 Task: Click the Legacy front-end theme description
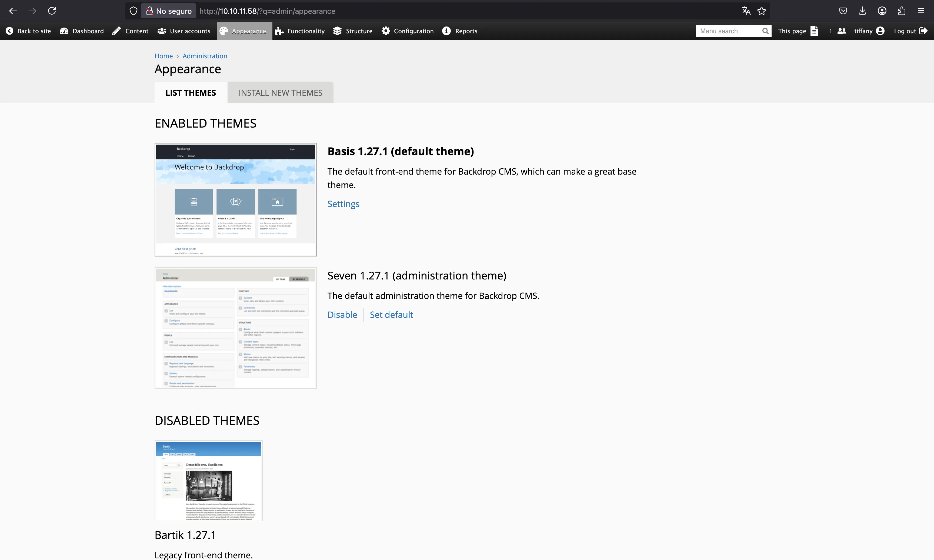204,555
